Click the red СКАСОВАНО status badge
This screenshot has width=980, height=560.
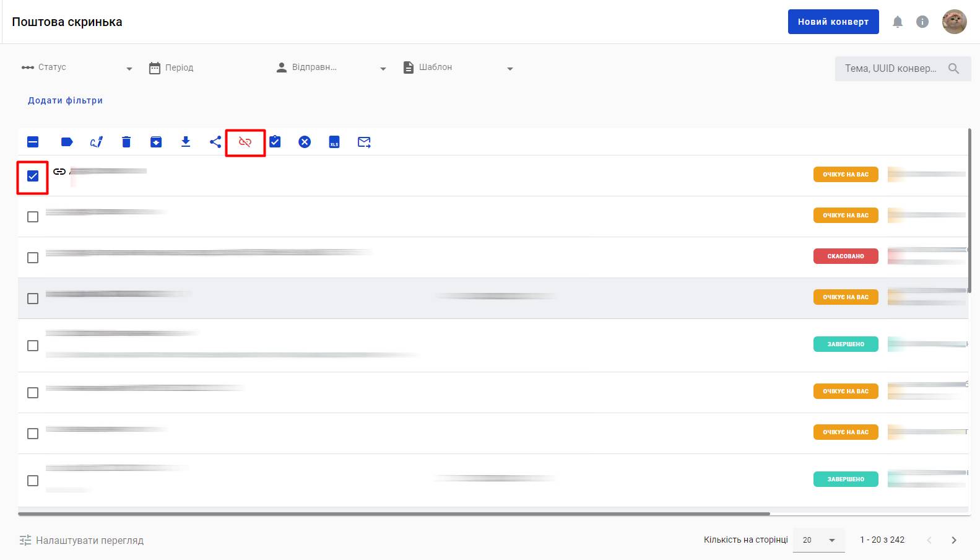[x=846, y=256]
